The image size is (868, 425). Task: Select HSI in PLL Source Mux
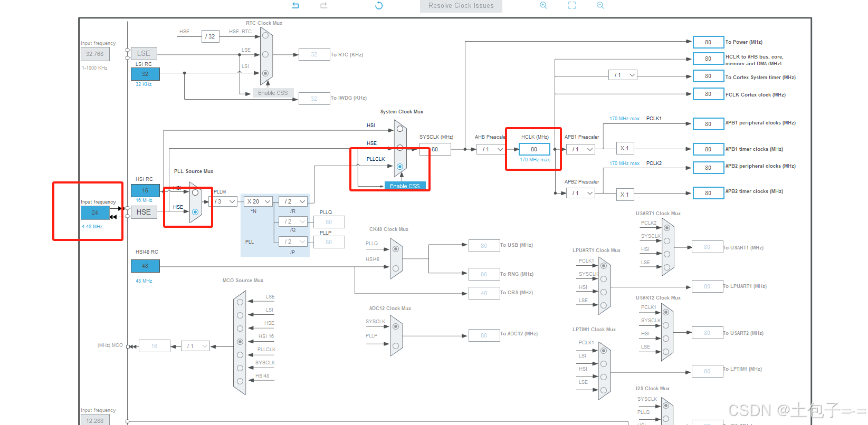pos(195,192)
